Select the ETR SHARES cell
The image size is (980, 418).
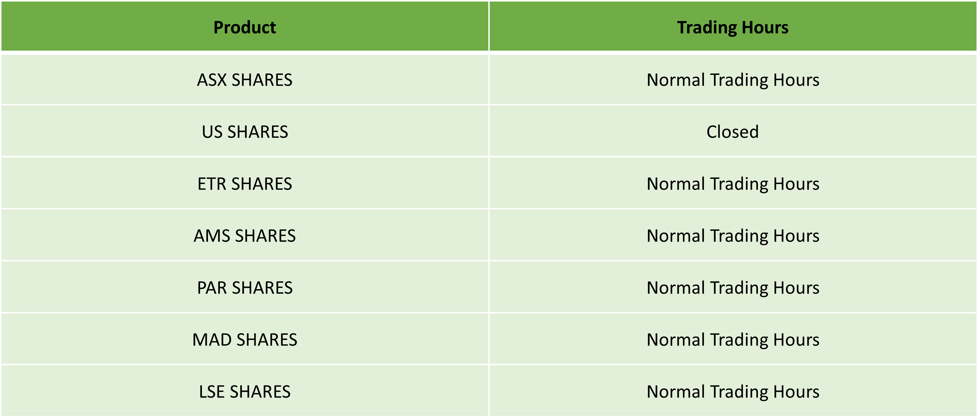tap(245, 183)
